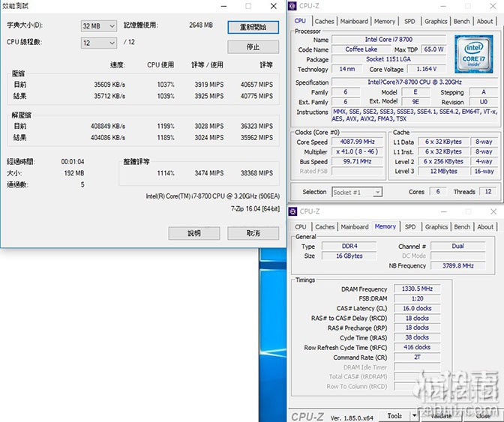Select CPU tab in top CPU-Z window

[300, 20]
